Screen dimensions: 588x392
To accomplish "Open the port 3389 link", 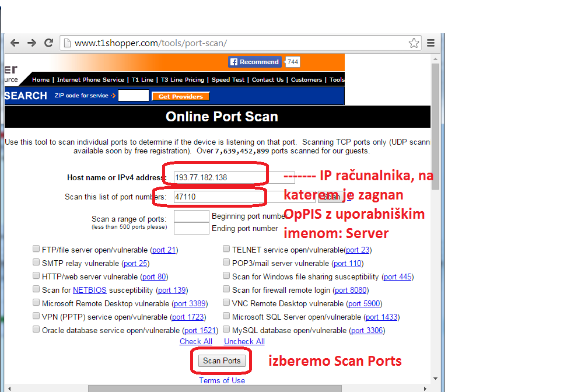I will [x=190, y=304].
